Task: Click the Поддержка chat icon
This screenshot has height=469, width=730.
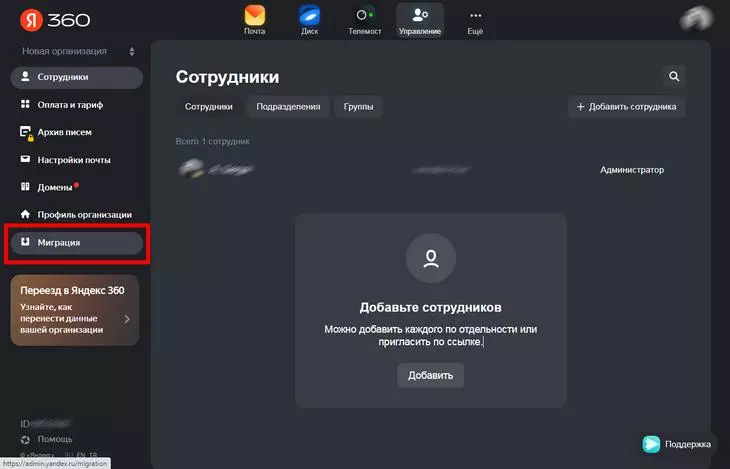Action: pyautogui.click(x=651, y=444)
